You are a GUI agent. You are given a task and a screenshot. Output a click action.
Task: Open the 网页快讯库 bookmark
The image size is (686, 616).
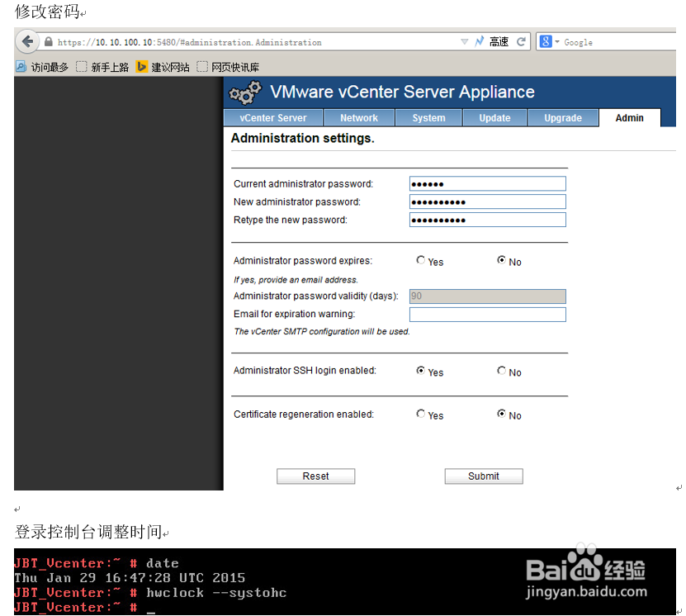pos(228,67)
